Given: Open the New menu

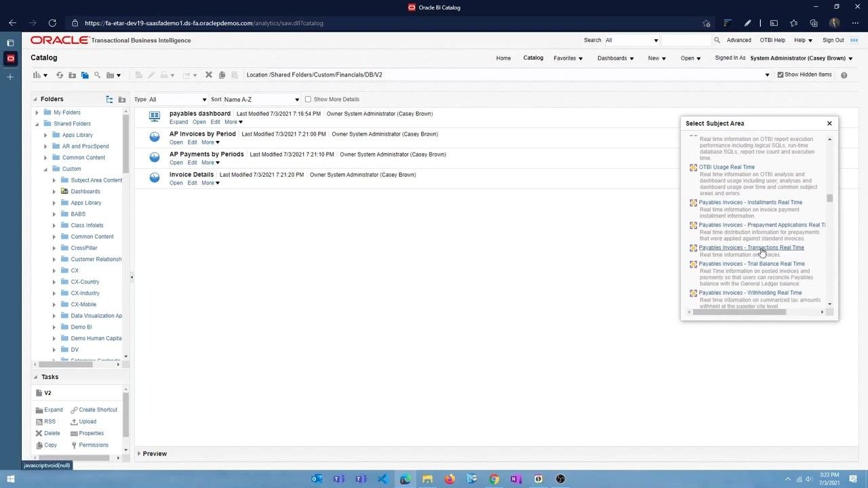Looking at the screenshot, I should click(657, 58).
